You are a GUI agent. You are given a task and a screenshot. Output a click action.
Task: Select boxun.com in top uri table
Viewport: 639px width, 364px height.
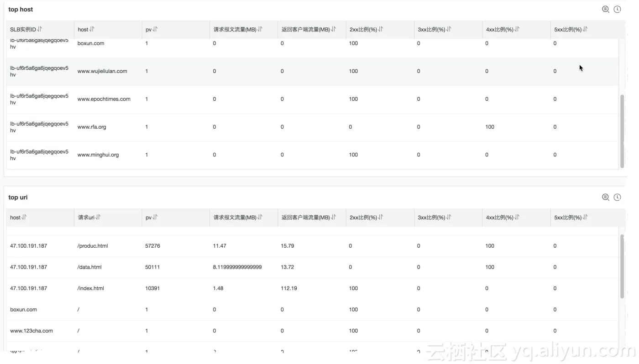[x=23, y=309]
